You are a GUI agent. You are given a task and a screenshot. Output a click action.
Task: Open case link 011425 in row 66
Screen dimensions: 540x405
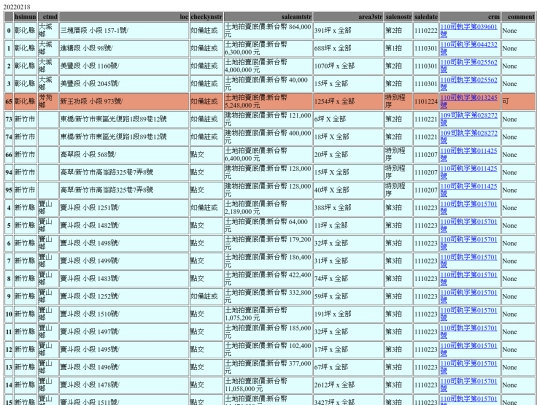tap(469, 155)
